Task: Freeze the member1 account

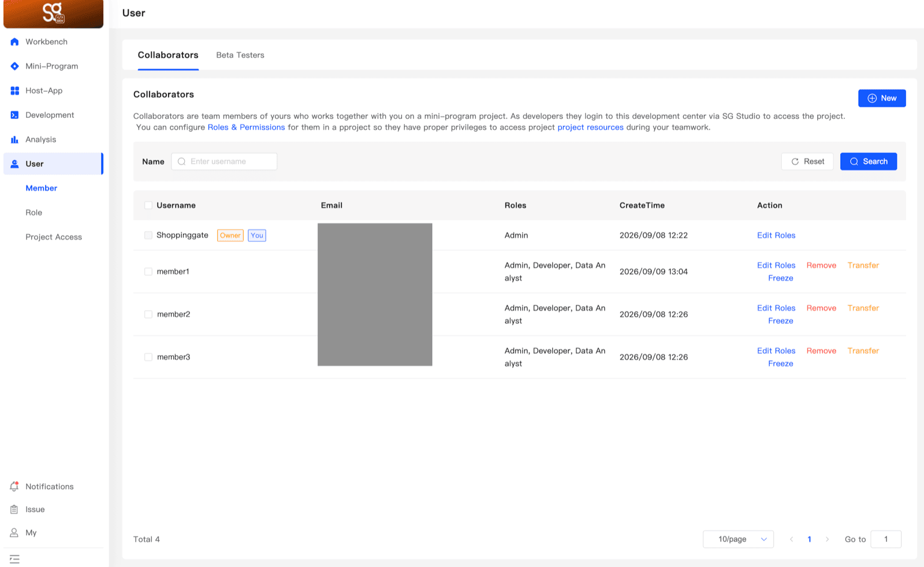Action: [x=781, y=278]
